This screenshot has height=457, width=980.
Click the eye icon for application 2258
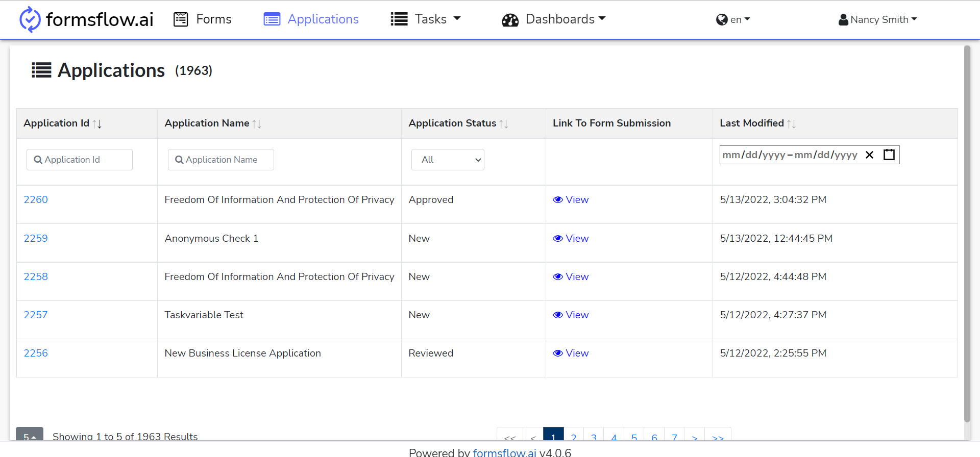tap(558, 277)
